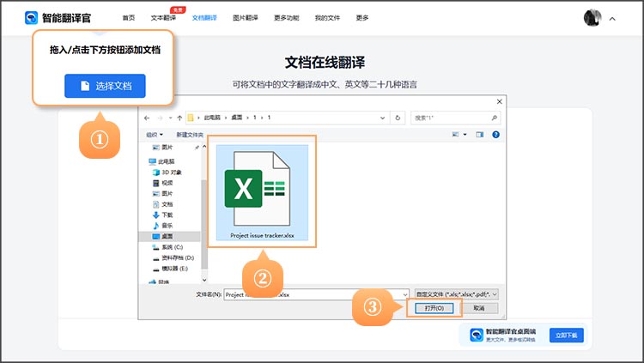Expand the view options dropdown arrow
The height and width of the screenshot is (363, 644).
(465, 135)
